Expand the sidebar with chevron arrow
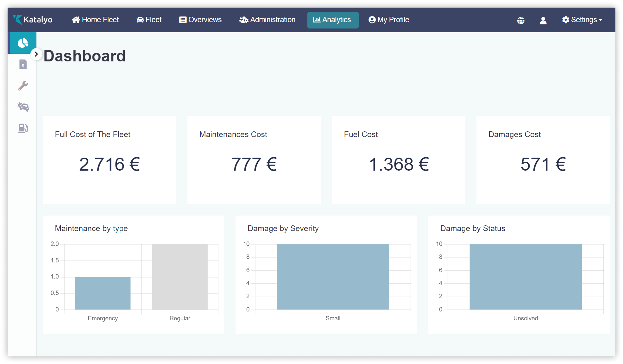 (x=36, y=54)
